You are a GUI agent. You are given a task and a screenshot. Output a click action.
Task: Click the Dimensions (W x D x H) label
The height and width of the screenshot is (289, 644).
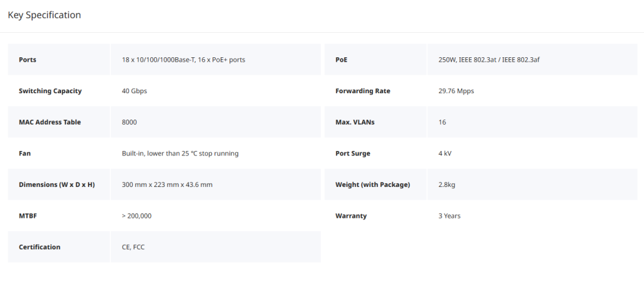(57, 184)
